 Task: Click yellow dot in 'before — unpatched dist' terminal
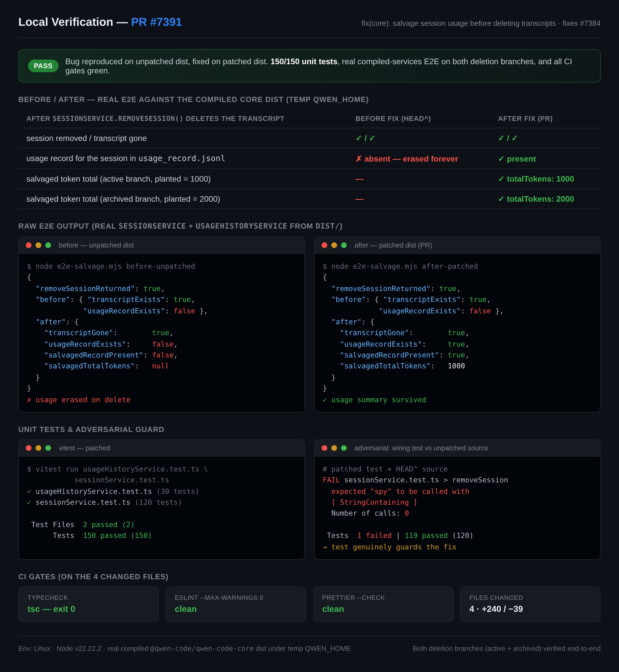pyautogui.click(x=38, y=245)
